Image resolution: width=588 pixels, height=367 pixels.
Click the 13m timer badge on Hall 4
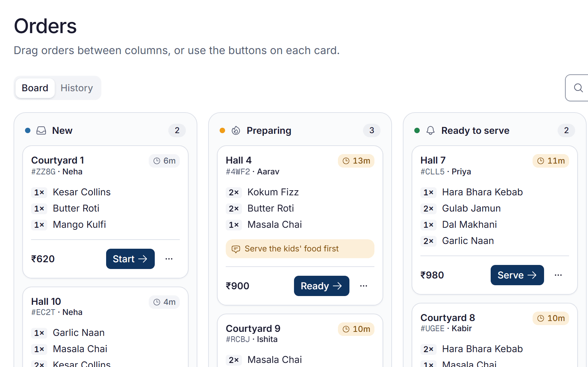click(356, 161)
